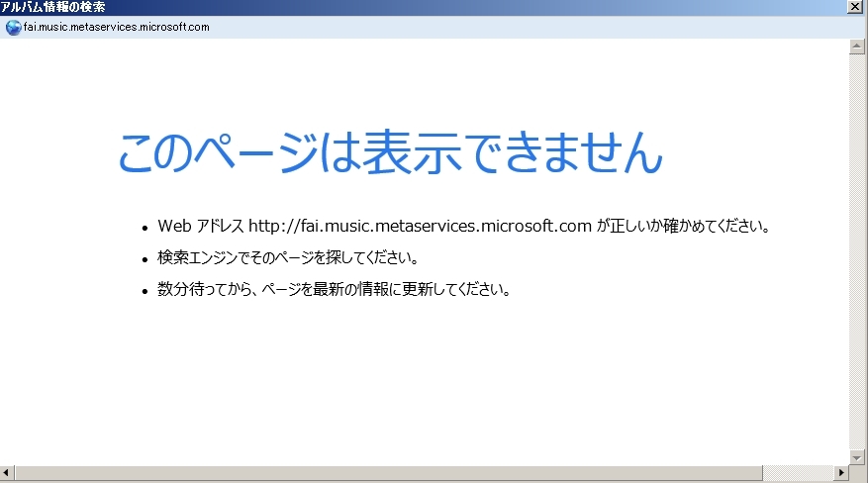Click the vertical scrollbar down arrow
868x483 pixels.
coord(857,456)
